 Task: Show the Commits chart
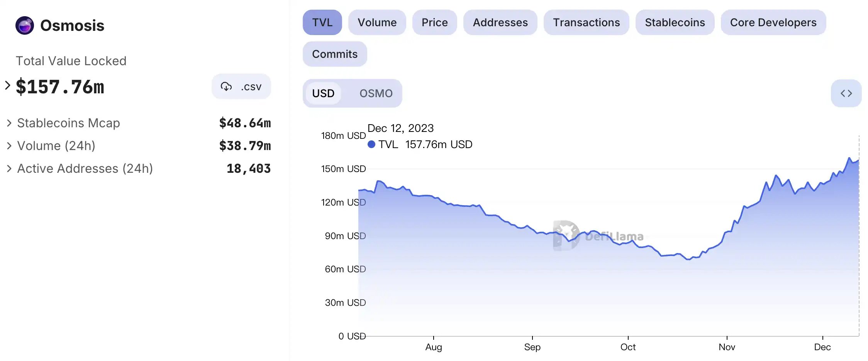pos(334,54)
